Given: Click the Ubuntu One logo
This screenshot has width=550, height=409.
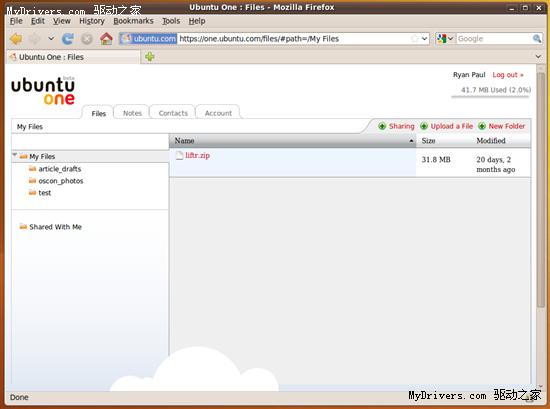Looking at the screenshot, I should click(43, 90).
